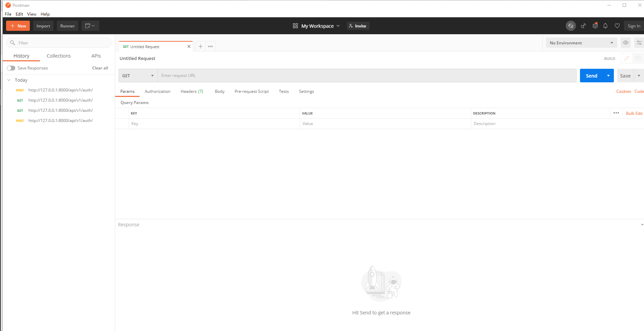644x331 pixels.
Task: Click the query param Value field
Action: click(x=385, y=124)
